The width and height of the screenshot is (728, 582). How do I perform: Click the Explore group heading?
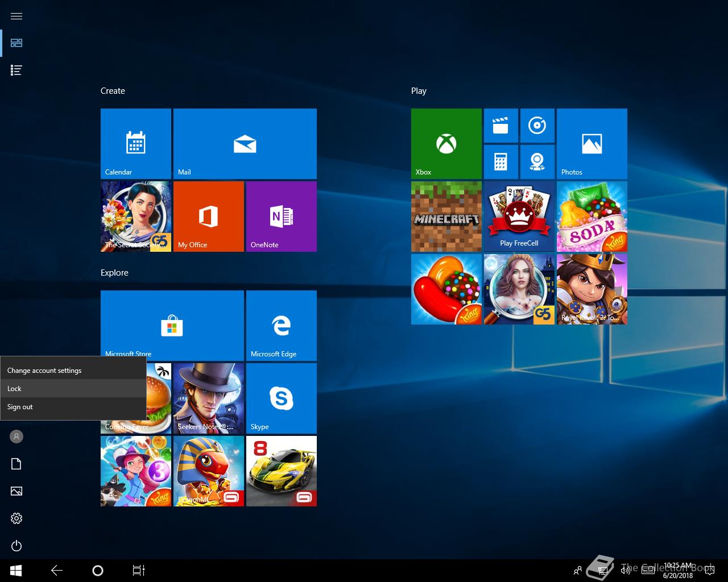[114, 273]
